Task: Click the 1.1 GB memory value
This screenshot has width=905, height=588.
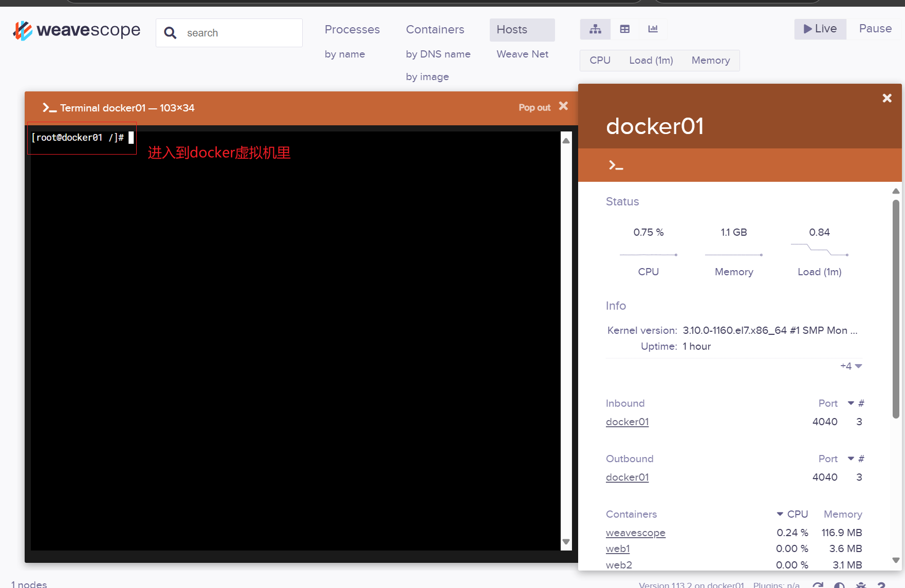Action: click(734, 232)
